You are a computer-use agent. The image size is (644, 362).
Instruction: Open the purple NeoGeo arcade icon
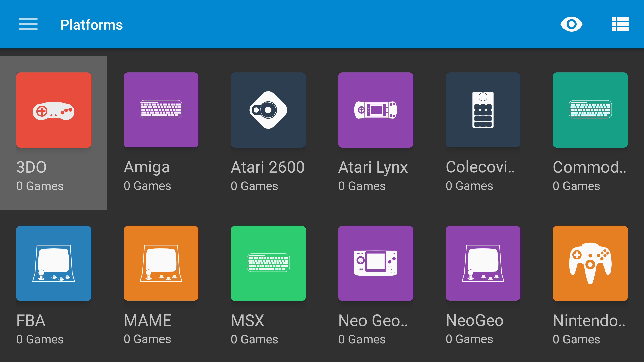pyautogui.click(x=483, y=263)
